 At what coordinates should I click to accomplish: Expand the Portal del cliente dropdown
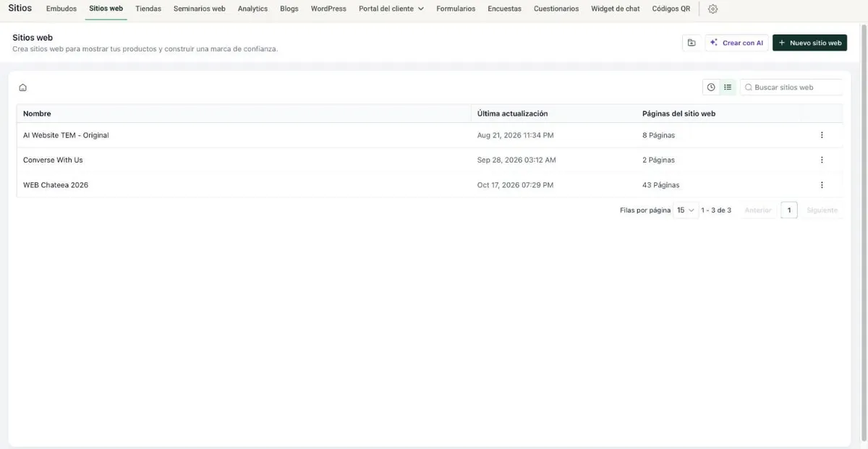pyautogui.click(x=391, y=9)
